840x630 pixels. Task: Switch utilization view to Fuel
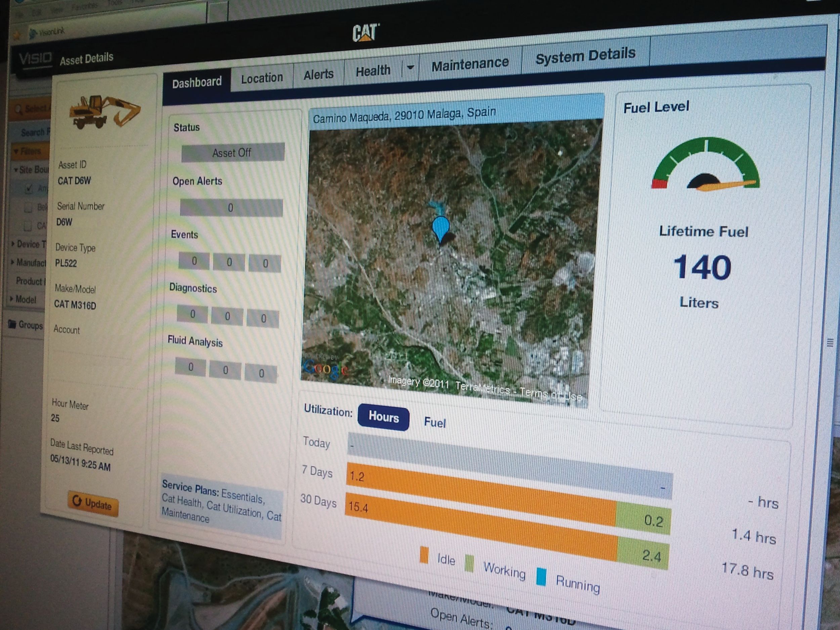pos(435,422)
